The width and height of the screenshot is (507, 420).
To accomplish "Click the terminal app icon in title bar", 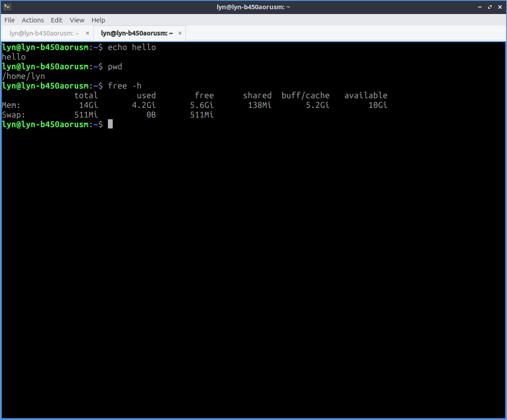I will pos(7,7).
